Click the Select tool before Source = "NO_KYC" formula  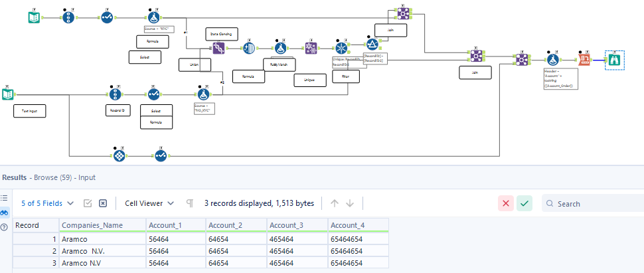154,94
